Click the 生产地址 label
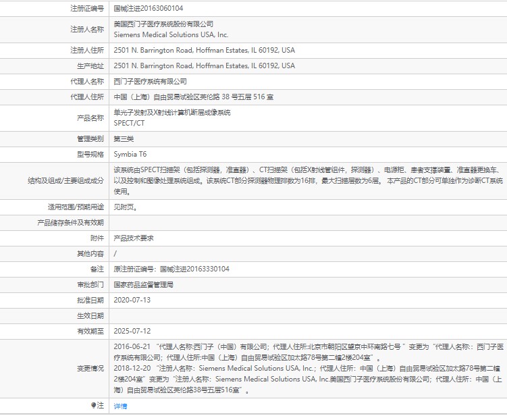The image size is (507, 420). tap(90, 66)
